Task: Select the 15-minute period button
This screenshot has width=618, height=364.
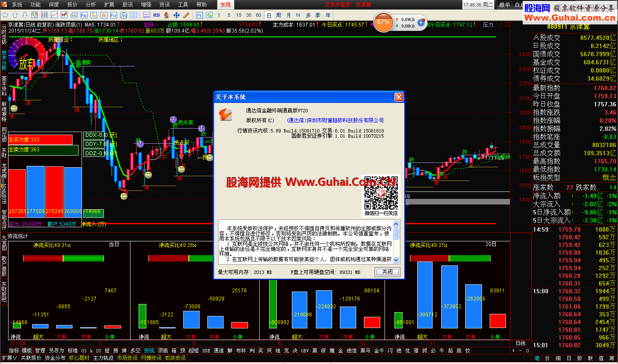Action: pos(239,15)
